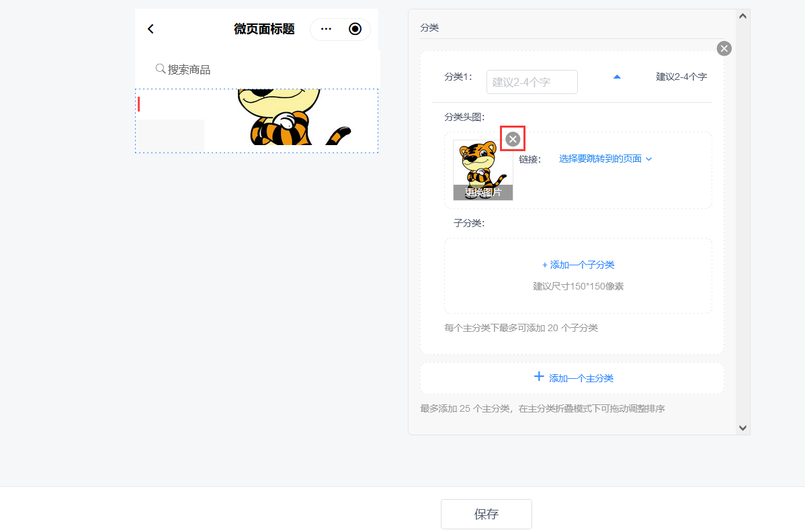Click the 分类 panel heading
Image resolution: width=805 pixels, height=532 pixels.
click(429, 28)
